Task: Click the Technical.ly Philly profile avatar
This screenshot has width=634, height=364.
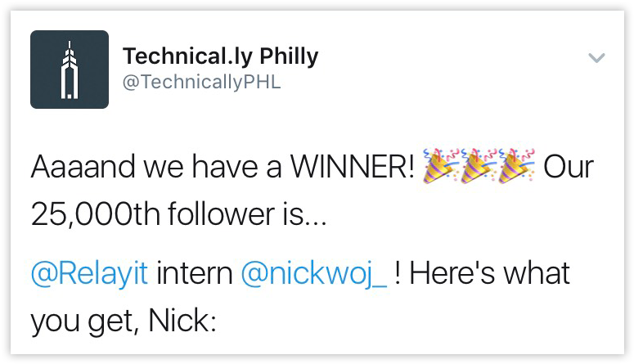Action: coord(70,70)
